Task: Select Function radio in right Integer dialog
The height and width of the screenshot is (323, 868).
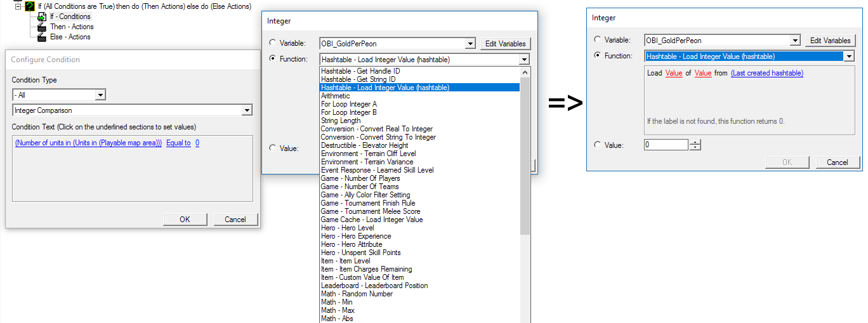Action: 598,56
